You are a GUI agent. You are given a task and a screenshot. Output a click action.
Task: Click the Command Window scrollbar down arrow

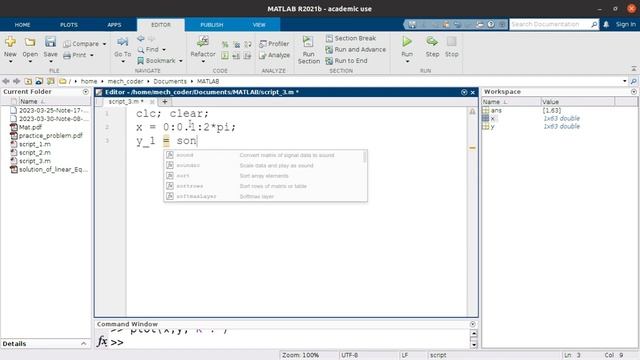(473, 345)
